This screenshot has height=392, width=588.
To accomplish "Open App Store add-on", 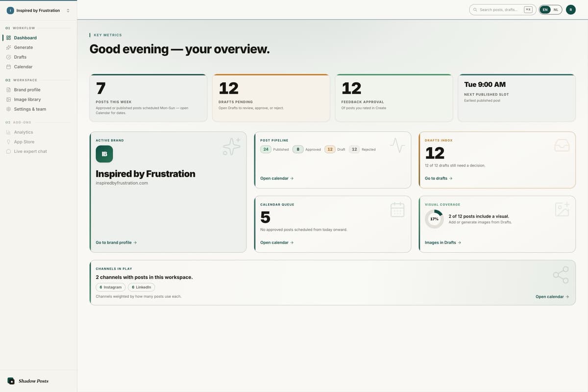I will point(38,142).
